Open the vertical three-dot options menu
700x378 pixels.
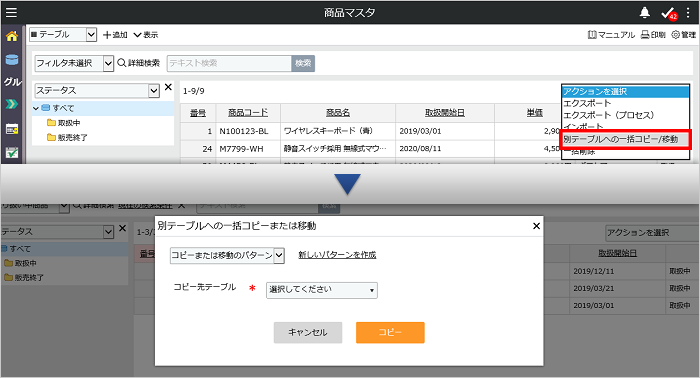688,12
